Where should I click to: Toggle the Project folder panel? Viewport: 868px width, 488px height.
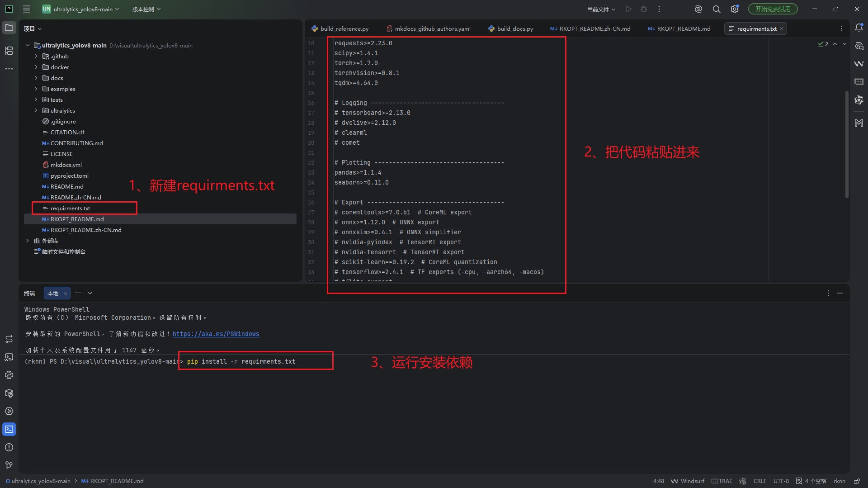point(9,28)
